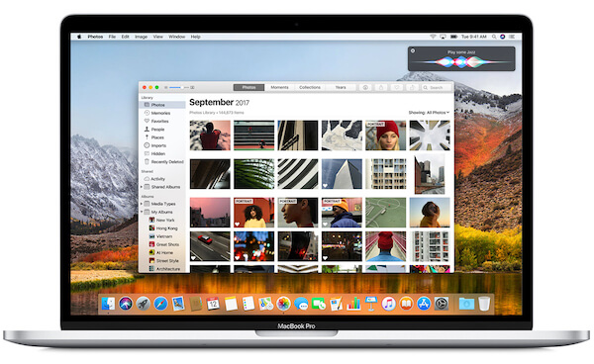Open the Great Shots album
Screen dimensions: 594x364
tap(164, 244)
